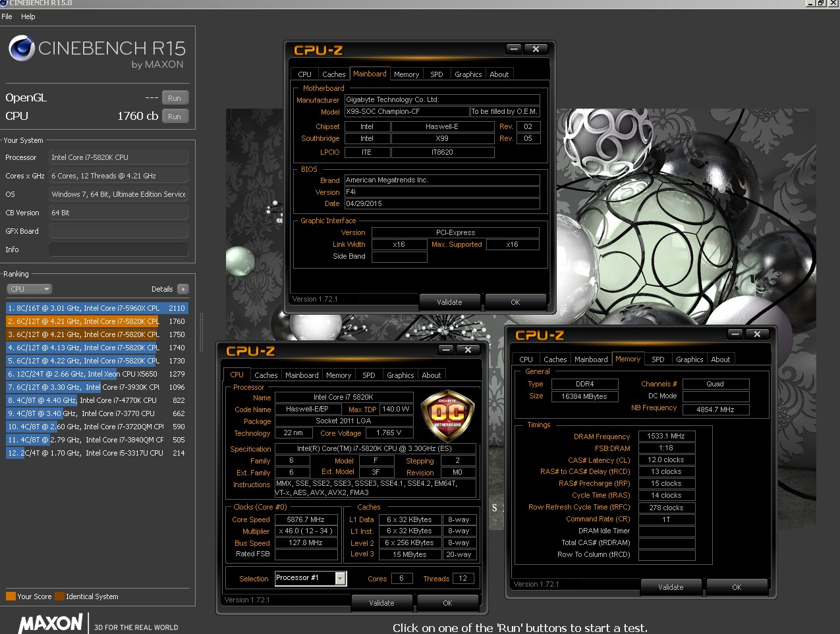Select ranking row 12 i5-3317U
Screen dimensions: 840x634
97,453
